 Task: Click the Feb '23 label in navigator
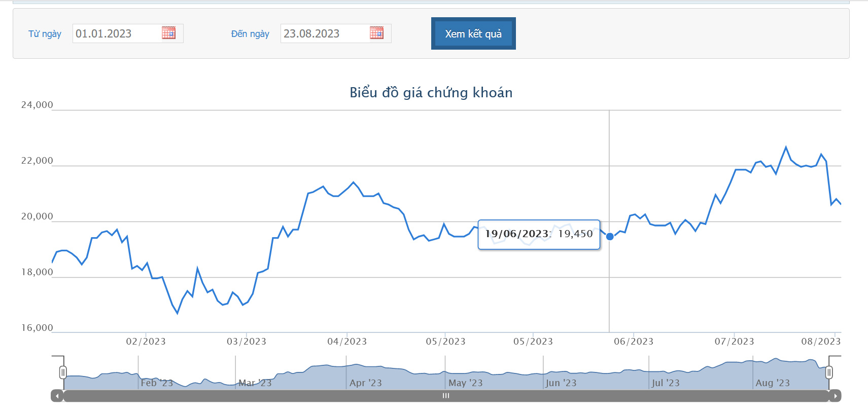click(x=157, y=383)
